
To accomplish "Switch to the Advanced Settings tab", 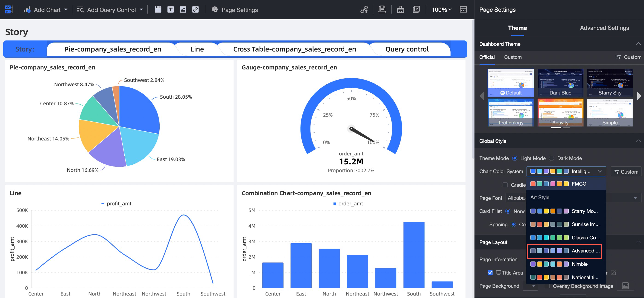I will pyautogui.click(x=604, y=28).
